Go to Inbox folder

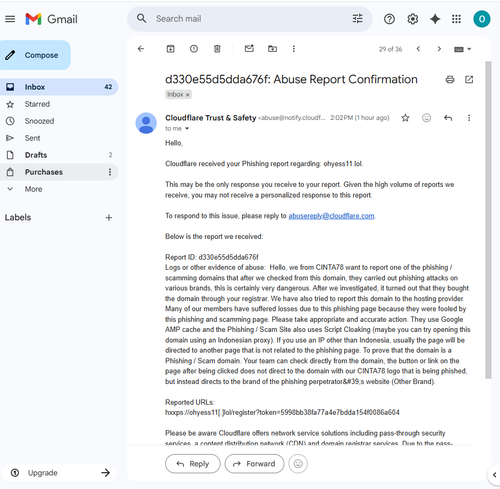(59, 87)
